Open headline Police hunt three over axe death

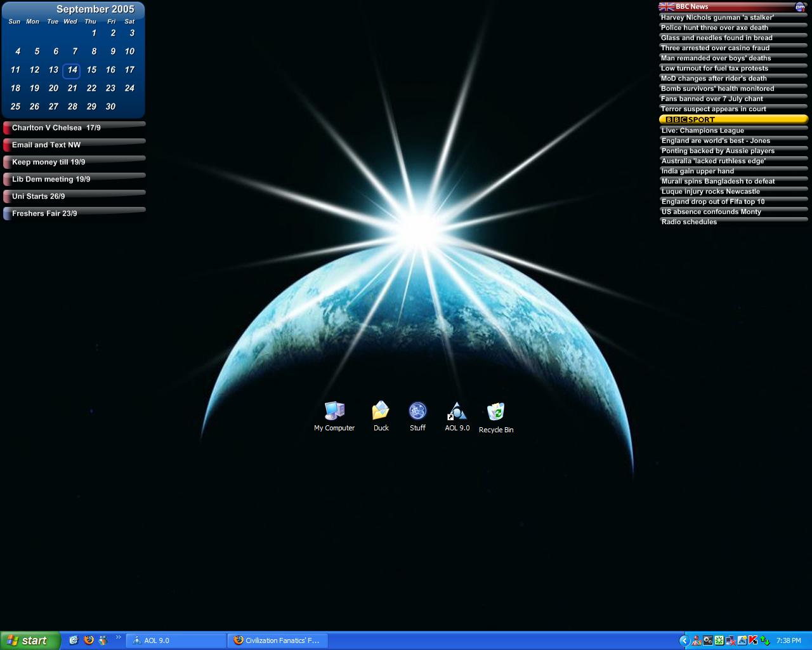pos(733,28)
